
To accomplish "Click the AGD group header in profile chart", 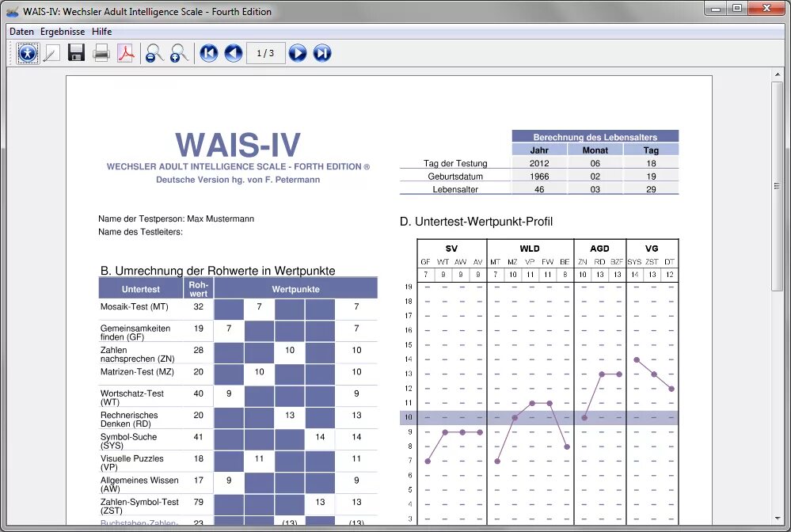I will click(599, 249).
